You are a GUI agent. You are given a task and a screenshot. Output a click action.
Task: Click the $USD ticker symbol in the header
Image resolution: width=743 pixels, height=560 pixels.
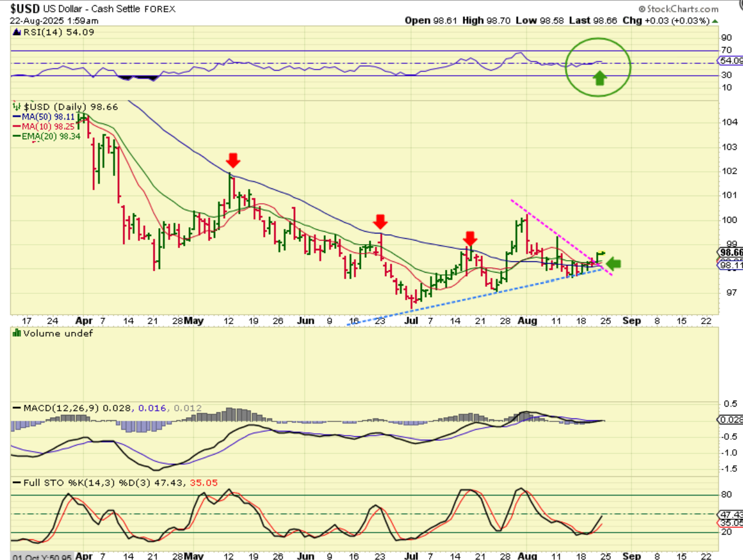pyautogui.click(x=25, y=9)
